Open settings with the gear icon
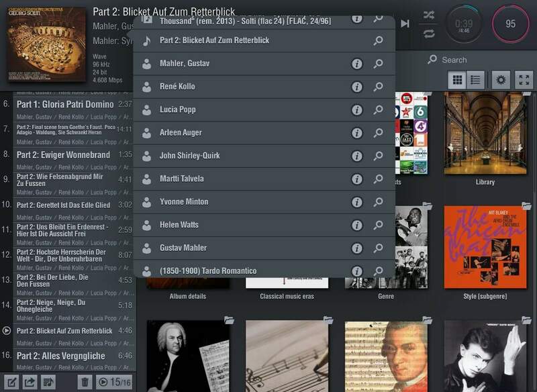This screenshot has width=537, height=392. 500,80
